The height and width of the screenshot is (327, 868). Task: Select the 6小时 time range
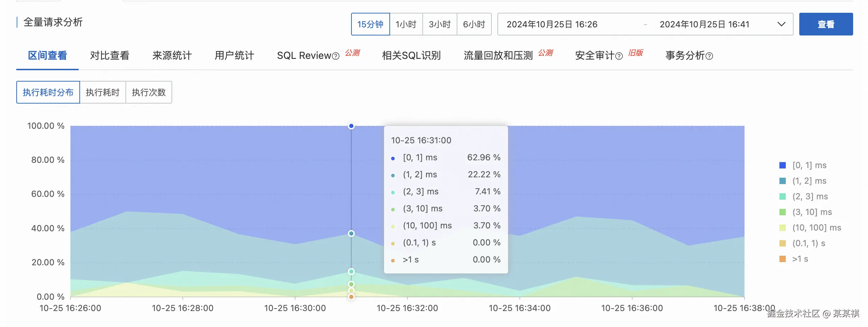[x=474, y=24]
